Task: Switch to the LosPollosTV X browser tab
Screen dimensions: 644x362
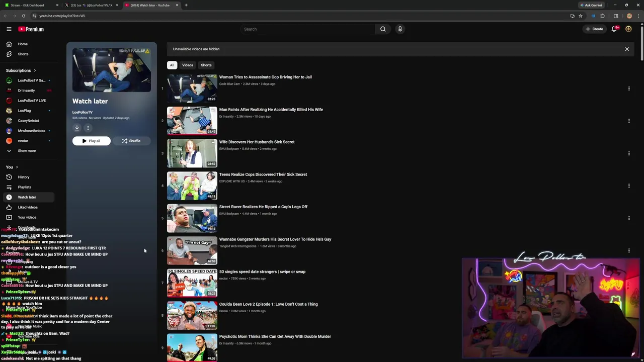Action: [x=91, y=5]
